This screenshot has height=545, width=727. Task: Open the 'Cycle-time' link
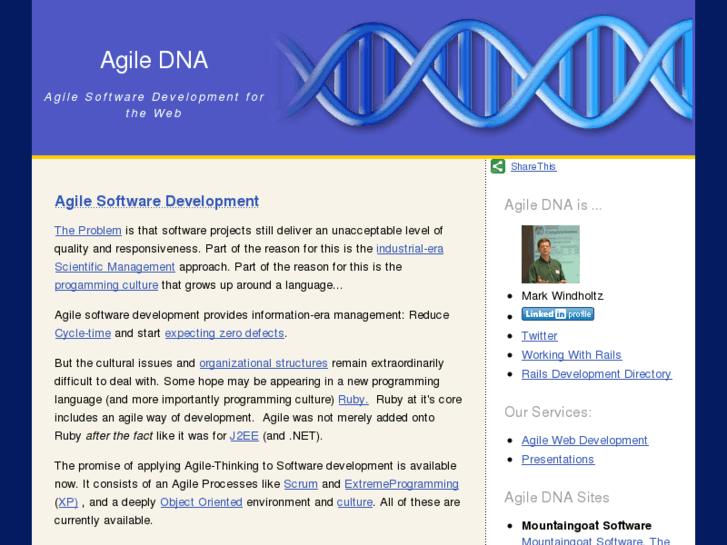[83, 333]
